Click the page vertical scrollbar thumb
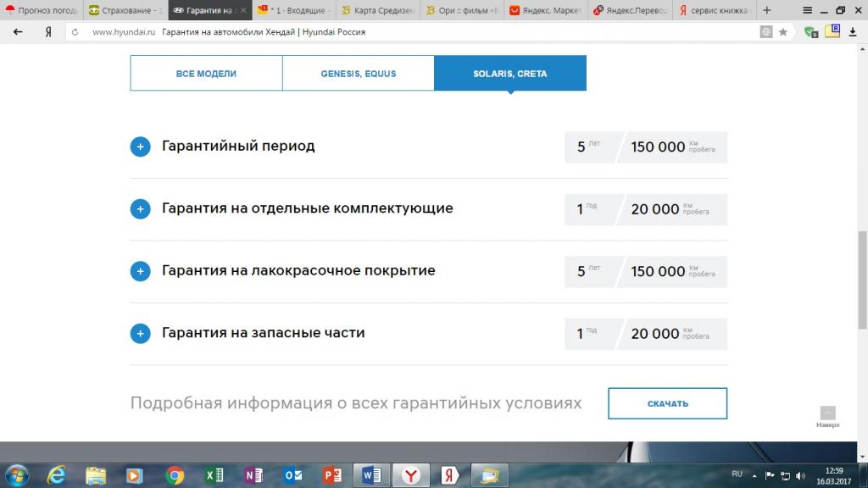This screenshot has height=488, width=868. point(862,280)
